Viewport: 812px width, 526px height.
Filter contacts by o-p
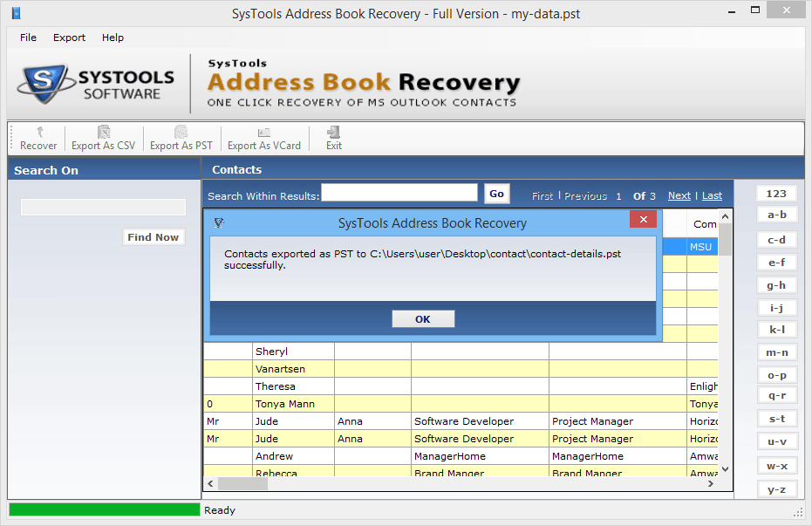[776, 375]
